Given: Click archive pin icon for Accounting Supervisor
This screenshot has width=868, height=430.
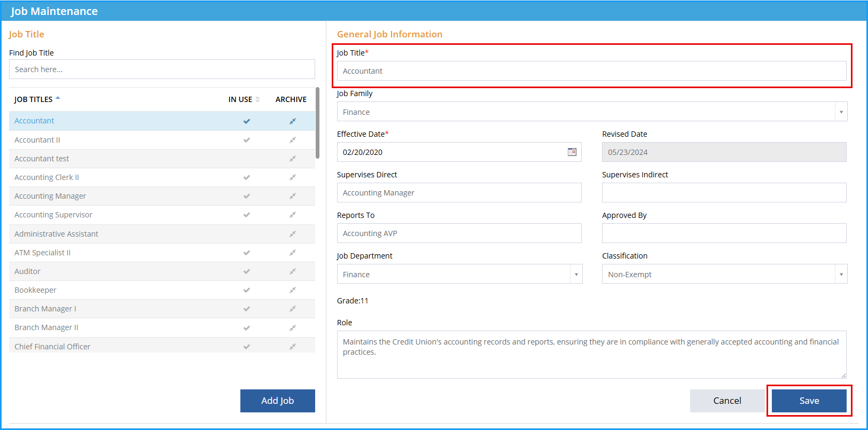Looking at the screenshot, I should point(293,215).
